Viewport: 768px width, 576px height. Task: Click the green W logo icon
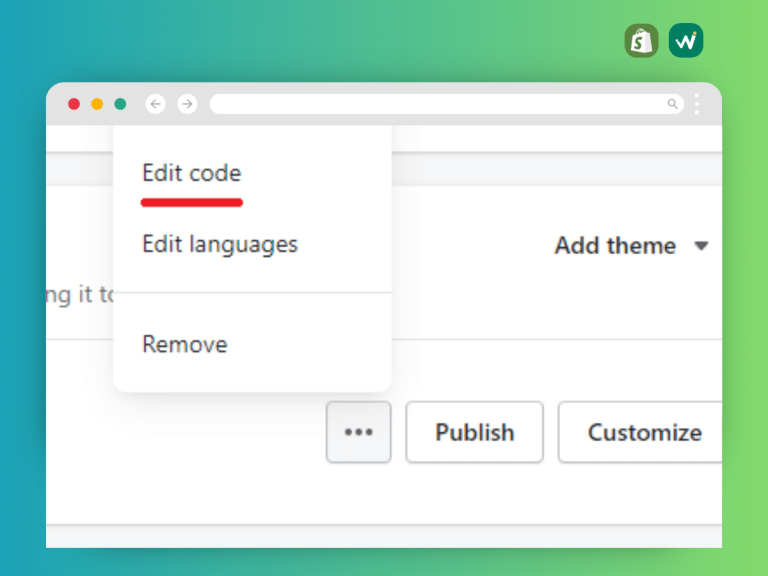point(686,41)
